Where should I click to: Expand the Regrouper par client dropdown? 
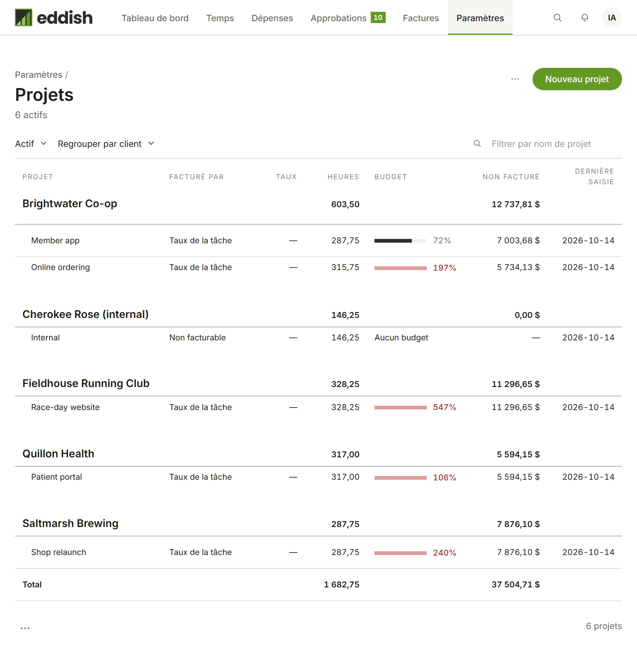pos(106,144)
